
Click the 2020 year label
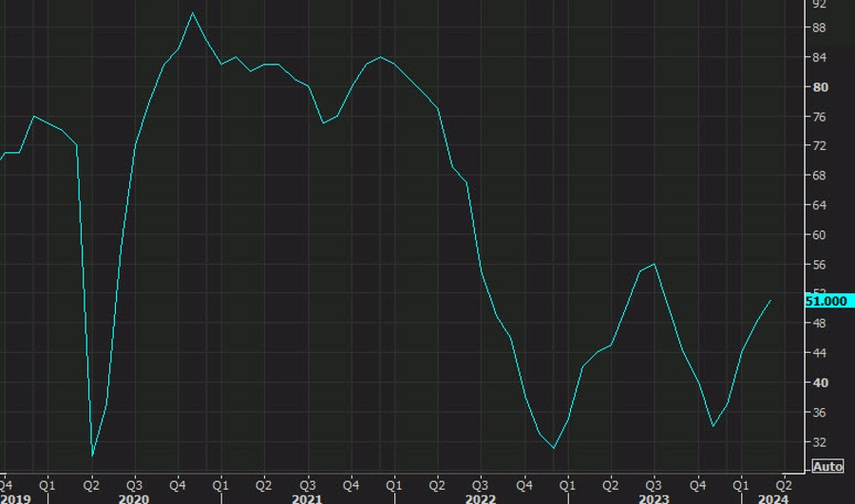tap(134, 499)
